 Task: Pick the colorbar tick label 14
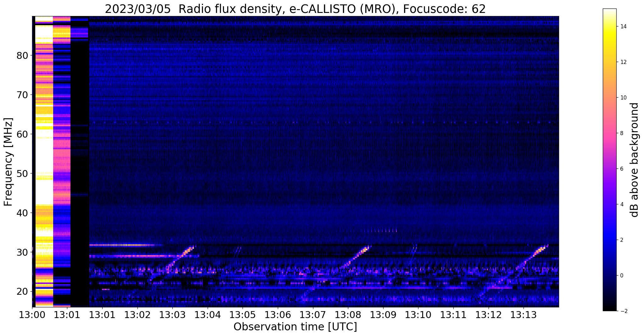coord(623,26)
